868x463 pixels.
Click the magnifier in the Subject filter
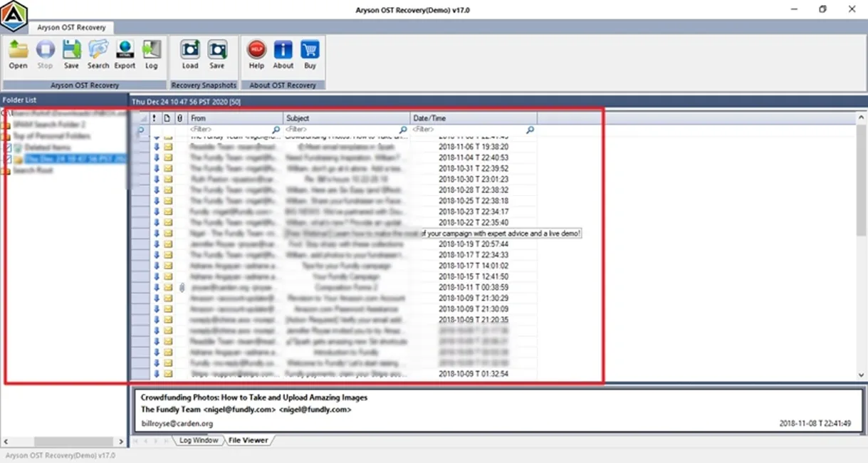coord(403,130)
